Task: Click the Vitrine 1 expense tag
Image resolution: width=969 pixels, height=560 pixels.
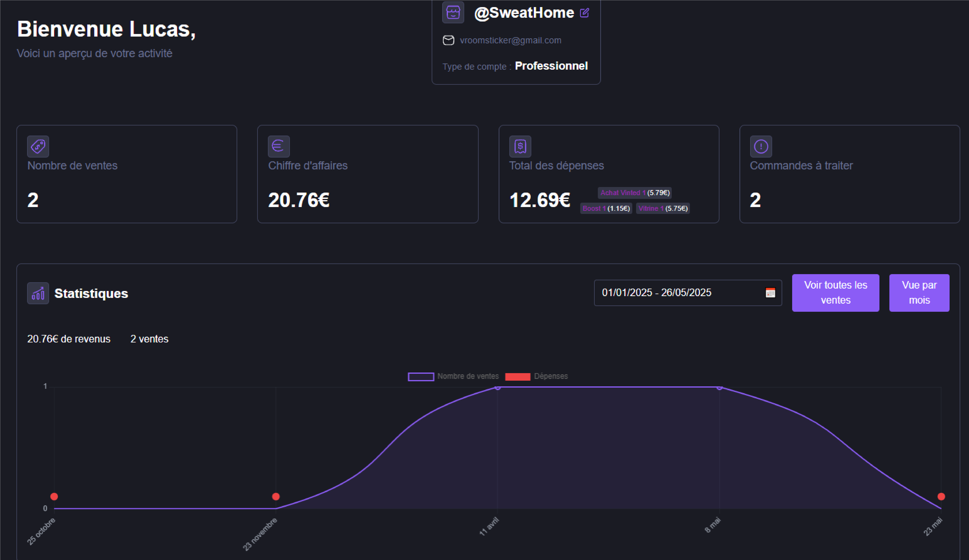Action: point(663,208)
